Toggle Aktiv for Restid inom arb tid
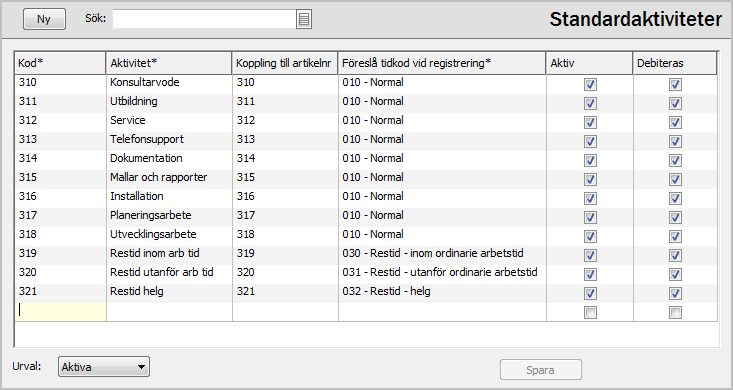The width and height of the screenshot is (733, 390). point(590,255)
